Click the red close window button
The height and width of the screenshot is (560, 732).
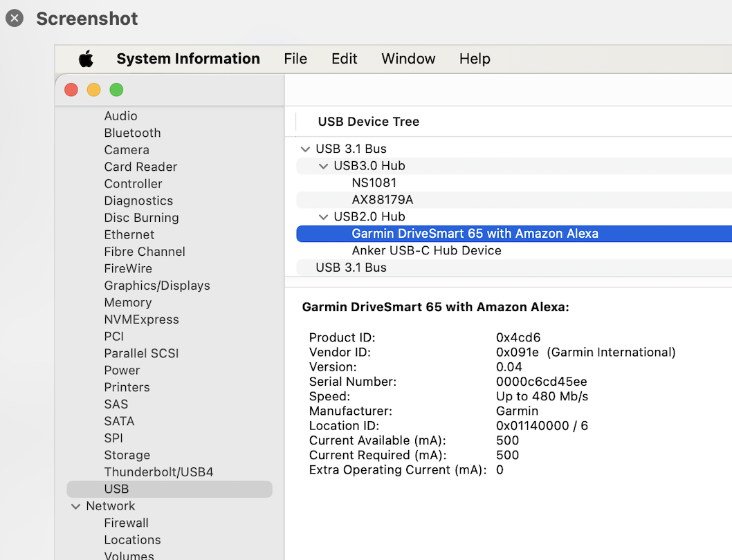pos(71,90)
